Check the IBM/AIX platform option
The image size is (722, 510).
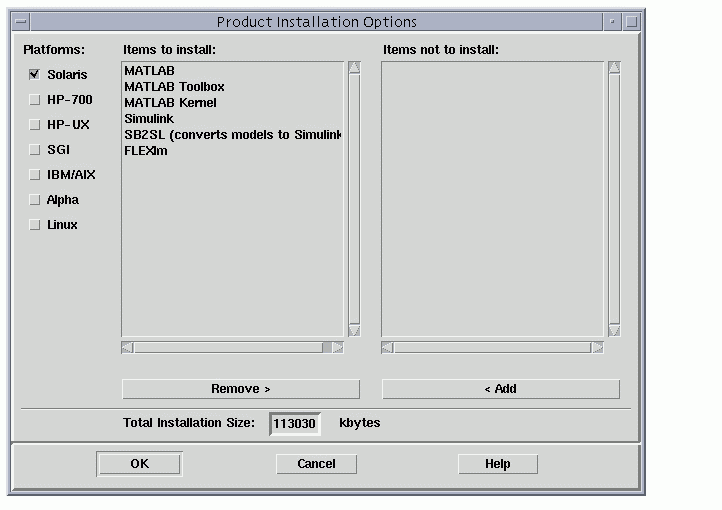[x=35, y=174]
